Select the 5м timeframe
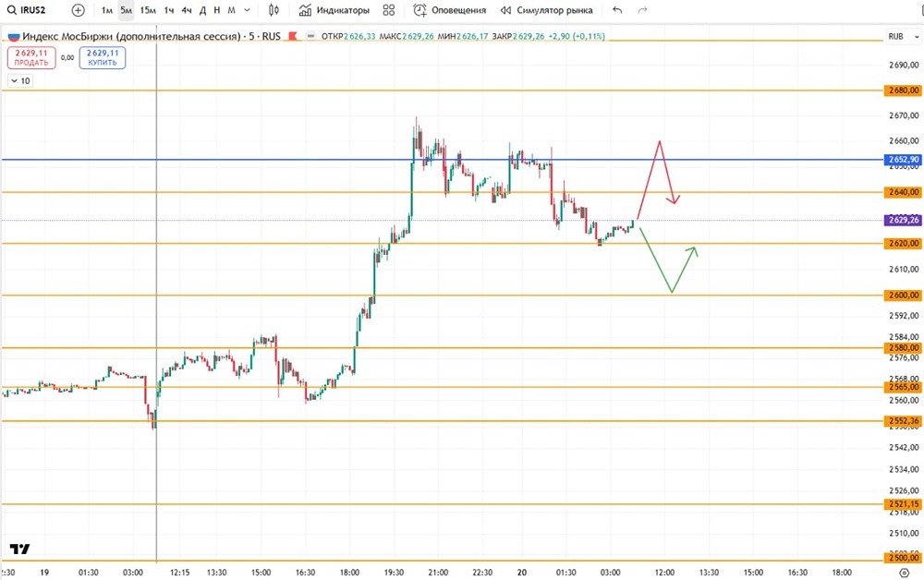Screen dimensions: 924x580 point(126,10)
